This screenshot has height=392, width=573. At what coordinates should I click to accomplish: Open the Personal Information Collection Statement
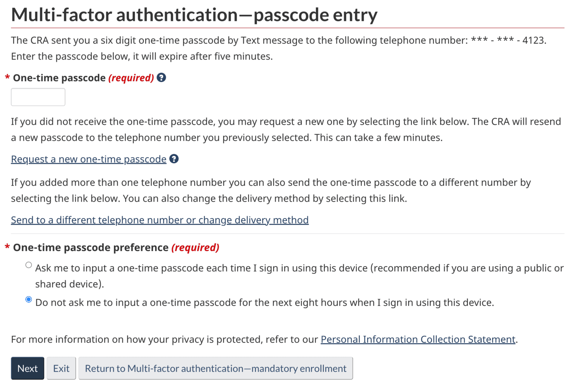point(418,339)
